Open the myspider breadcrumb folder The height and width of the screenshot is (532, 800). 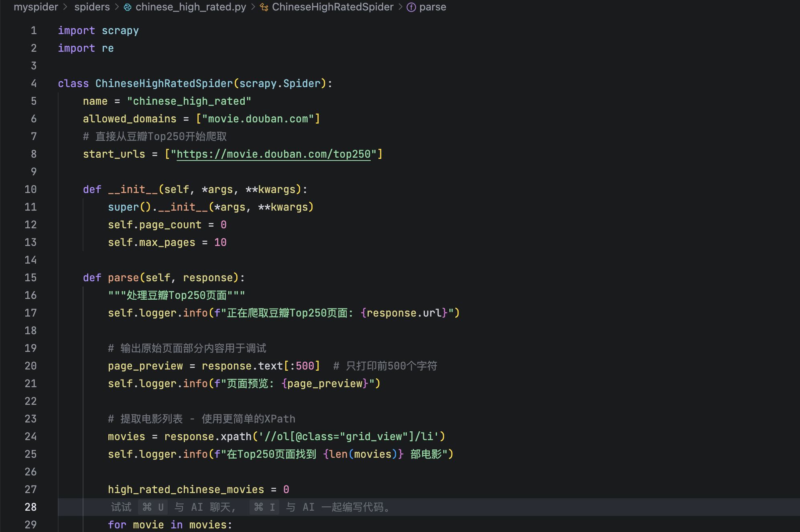[x=36, y=7]
